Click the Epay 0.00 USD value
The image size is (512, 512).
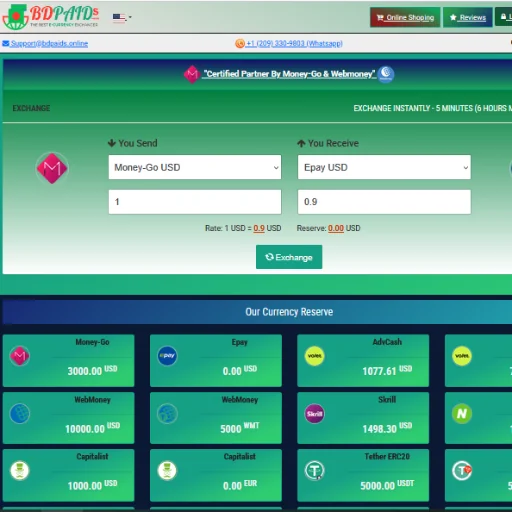[x=240, y=371]
